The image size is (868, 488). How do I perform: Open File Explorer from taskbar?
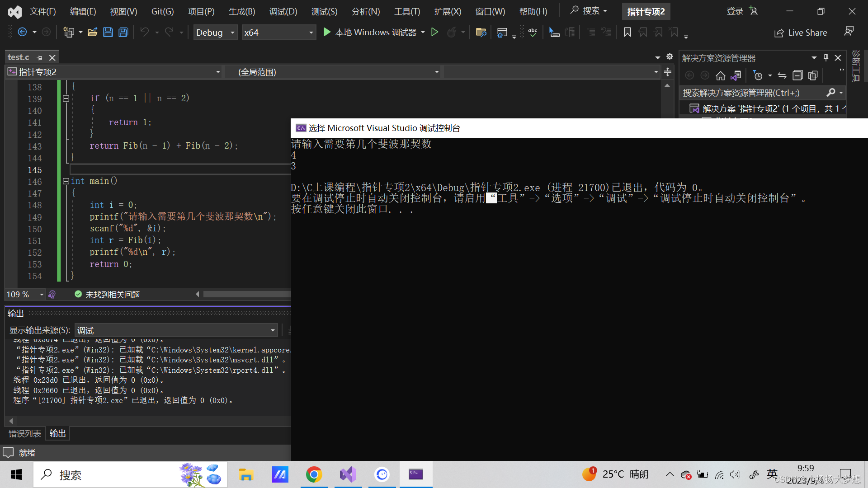point(246,474)
